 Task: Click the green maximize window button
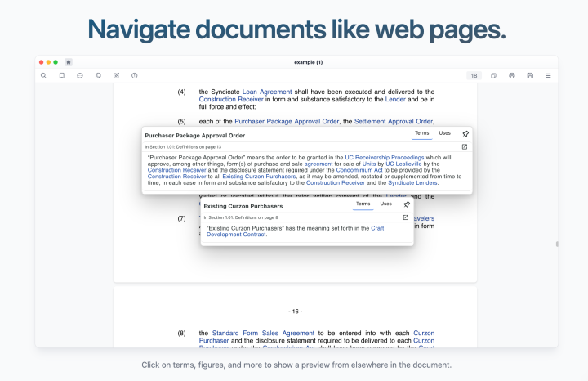[x=56, y=62]
